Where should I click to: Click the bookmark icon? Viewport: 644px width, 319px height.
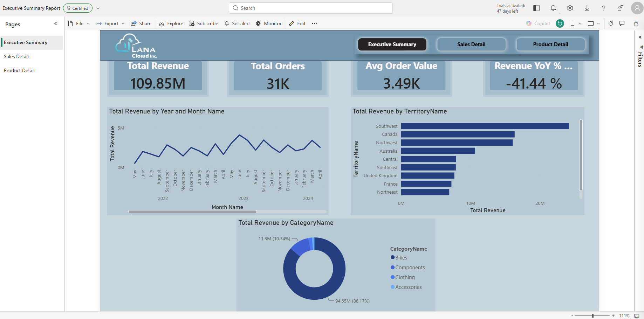click(573, 23)
